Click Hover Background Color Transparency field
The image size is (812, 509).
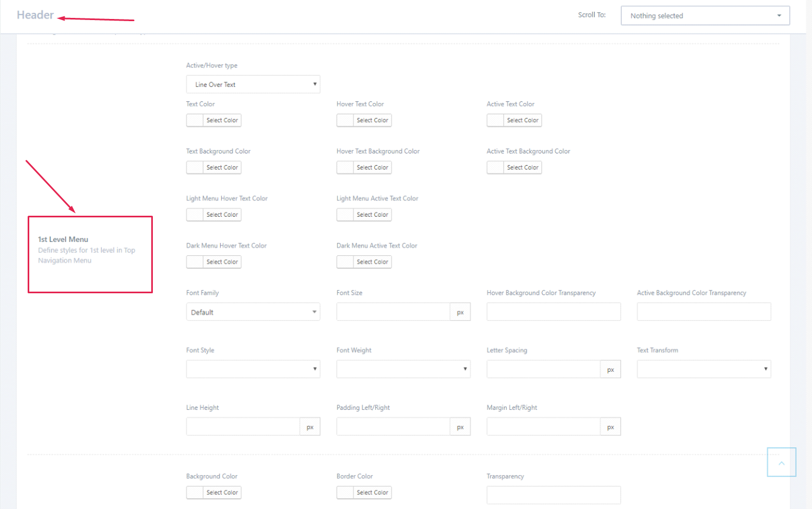pyautogui.click(x=553, y=312)
